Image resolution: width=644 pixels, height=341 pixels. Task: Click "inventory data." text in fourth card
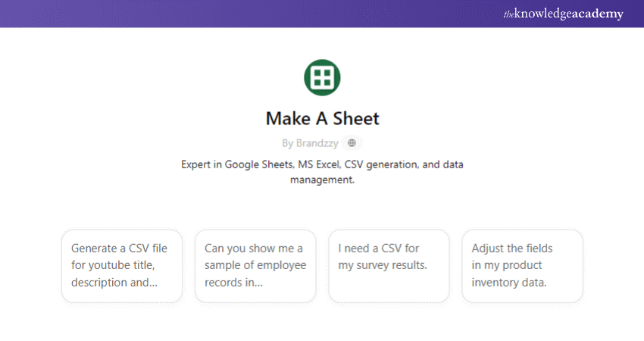(x=509, y=283)
